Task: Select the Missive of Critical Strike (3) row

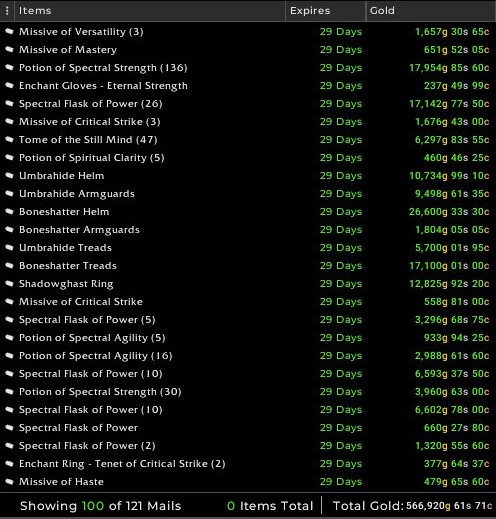Action: point(248,121)
